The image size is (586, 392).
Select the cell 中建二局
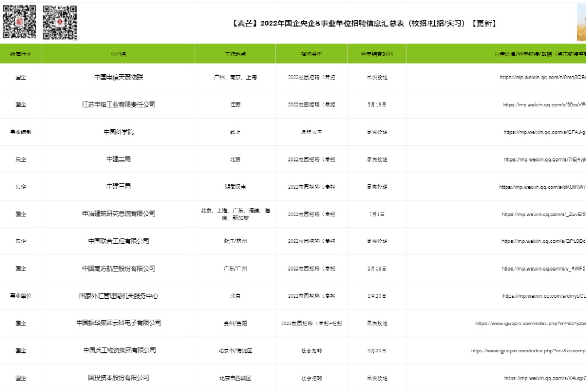click(x=118, y=159)
